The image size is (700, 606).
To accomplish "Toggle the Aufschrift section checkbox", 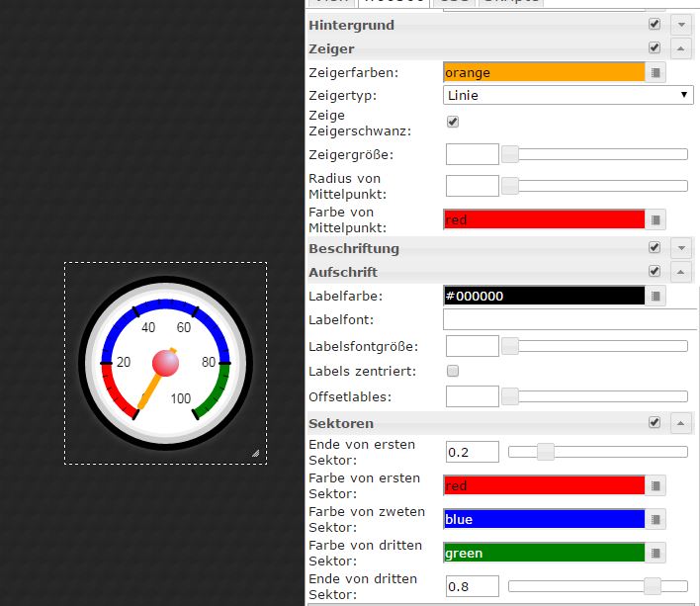I will pyautogui.click(x=655, y=271).
